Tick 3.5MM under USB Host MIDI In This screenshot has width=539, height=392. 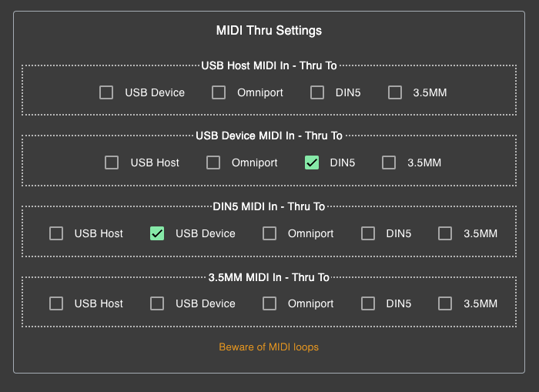395,92
